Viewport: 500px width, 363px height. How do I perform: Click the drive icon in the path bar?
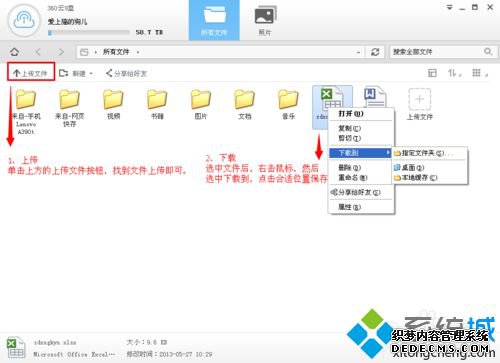(x=85, y=52)
